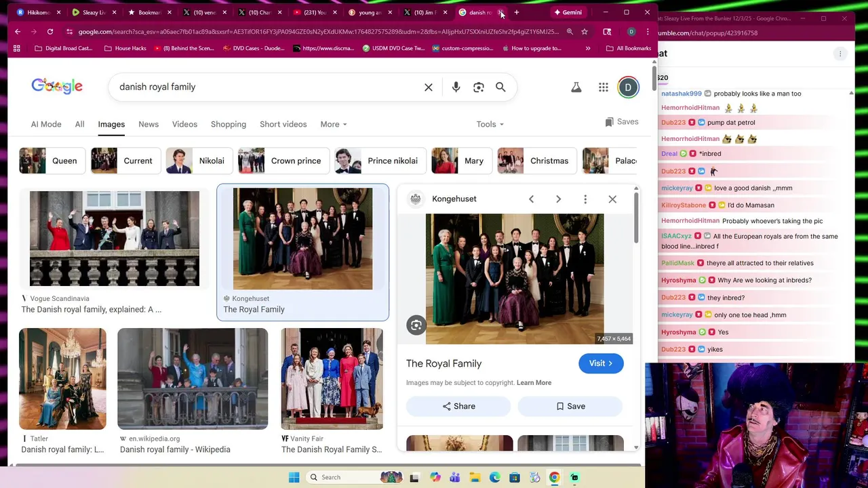Open Microsoft Store from taskbar

point(515,477)
